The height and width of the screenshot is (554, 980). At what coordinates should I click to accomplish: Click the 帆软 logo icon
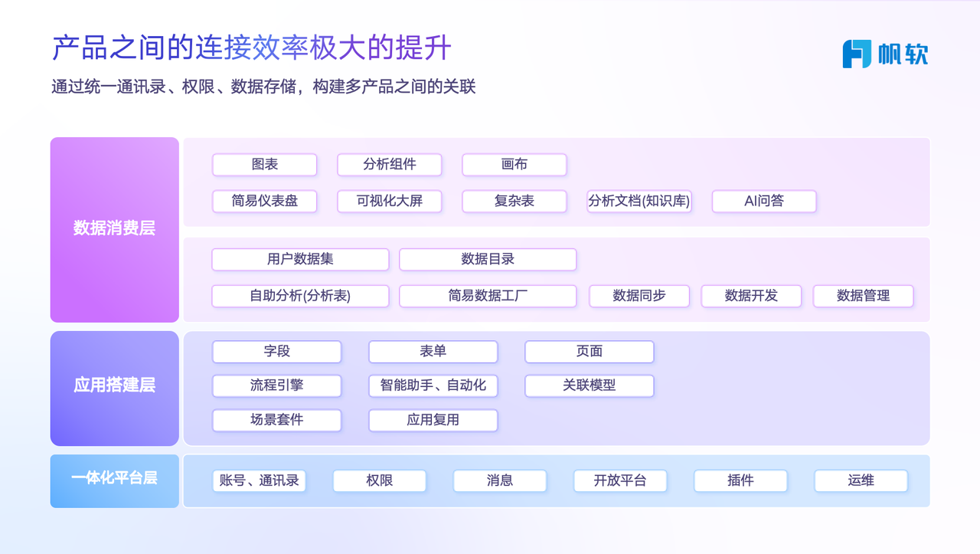(x=857, y=54)
